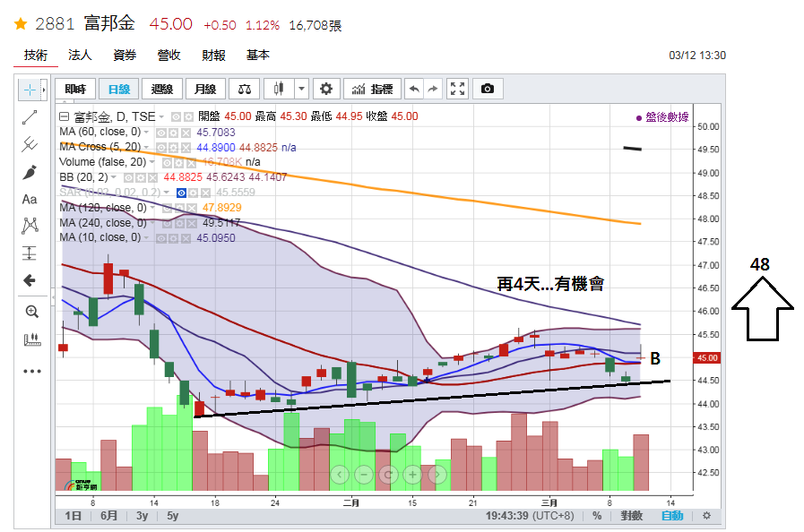Open the 指標 indicators menu
804x532 pixels.
tap(373, 90)
